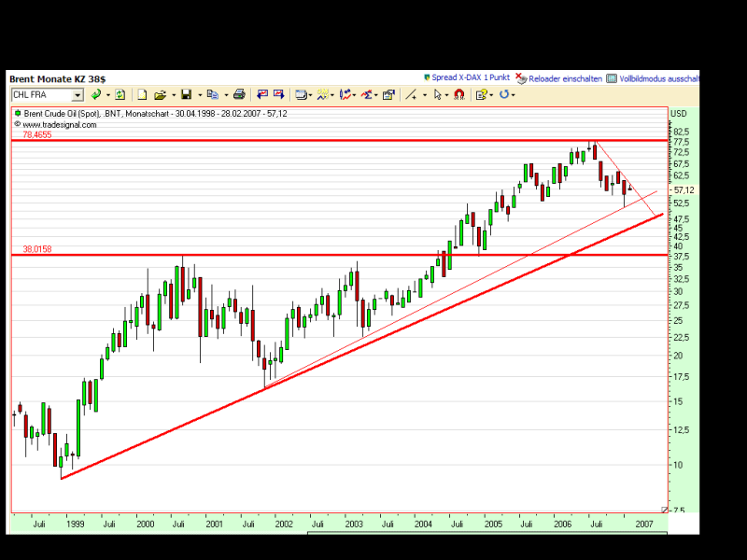Click the www.tradesignal.com text
This screenshot has width=747, height=560.
click(x=60, y=125)
